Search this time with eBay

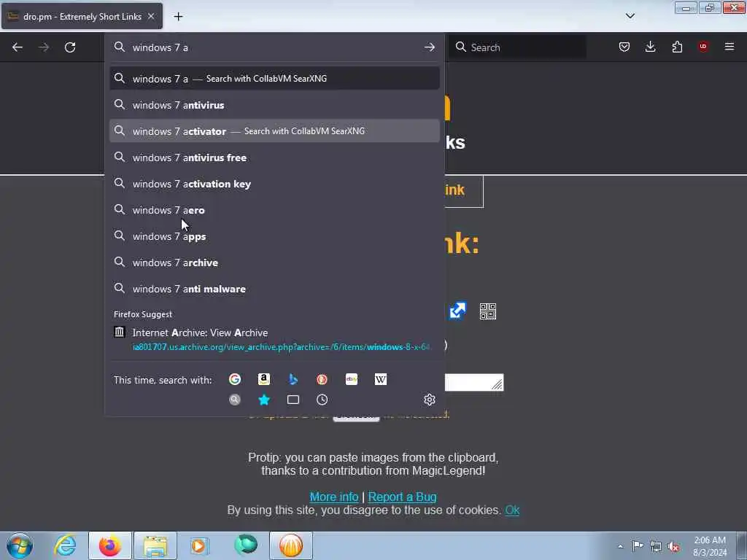[352, 379]
